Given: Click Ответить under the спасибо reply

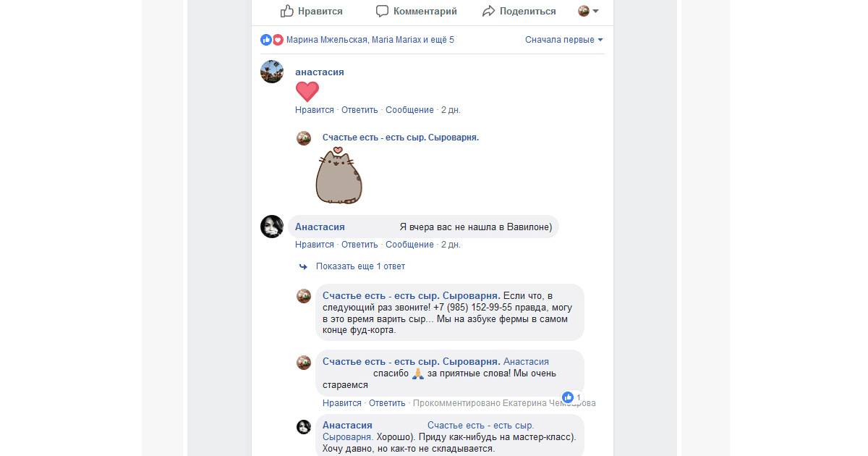Looking at the screenshot, I should click(387, 403).
